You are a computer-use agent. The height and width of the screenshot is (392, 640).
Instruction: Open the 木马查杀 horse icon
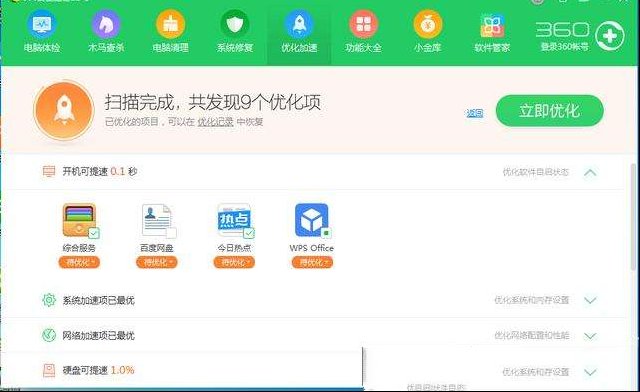(x=106, y=24)
